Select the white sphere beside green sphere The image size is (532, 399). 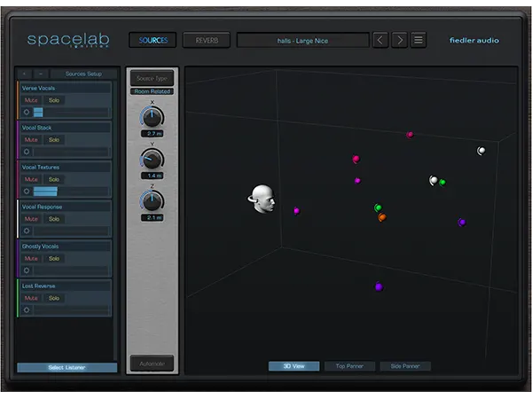434,180
